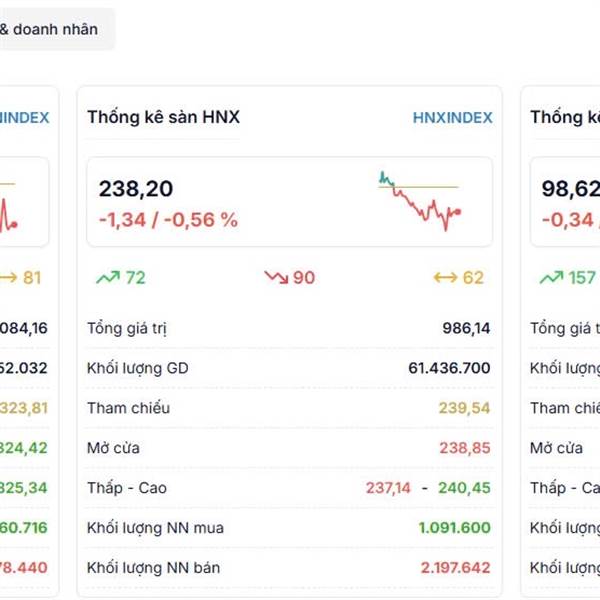This screenshot has width=600, height=600.
Task: Click the change value -0,34 in right card
Action: pyautogui.click(x=568, y=220)
